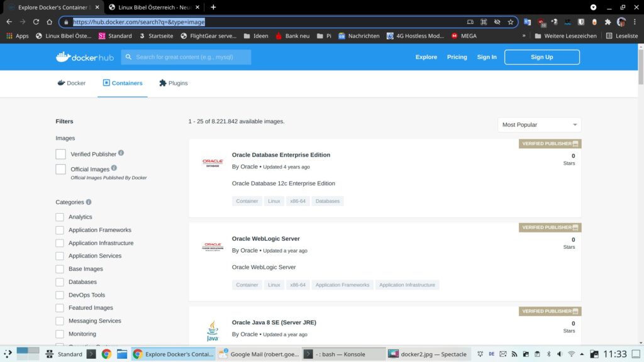Open the Most Popular sort dropdown
Viewport: 644px width, 362px height.
click(539, 125)
